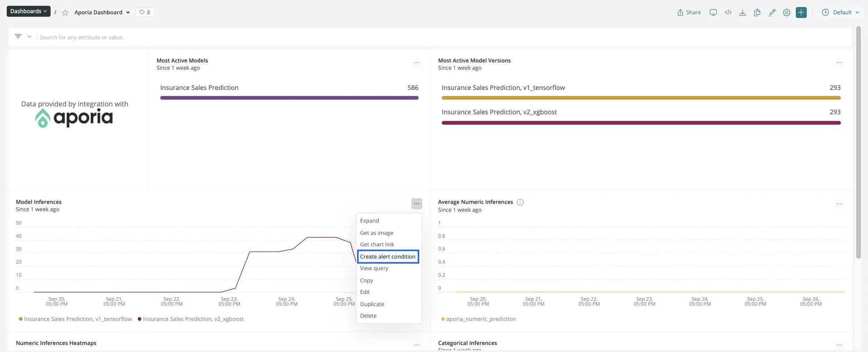Screen dimensions: 868x352
Task: Click Insurance Sales Prediction, v2_xgboost label
Action: tap(499, 112)
